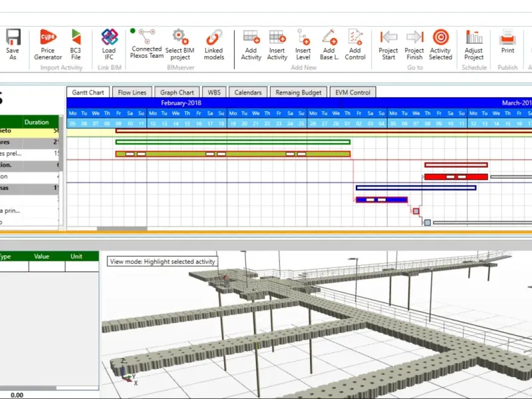The width and height of the screenshot is (532, 399).
Task: Choose Select BIM project
Action: [180, 44]
